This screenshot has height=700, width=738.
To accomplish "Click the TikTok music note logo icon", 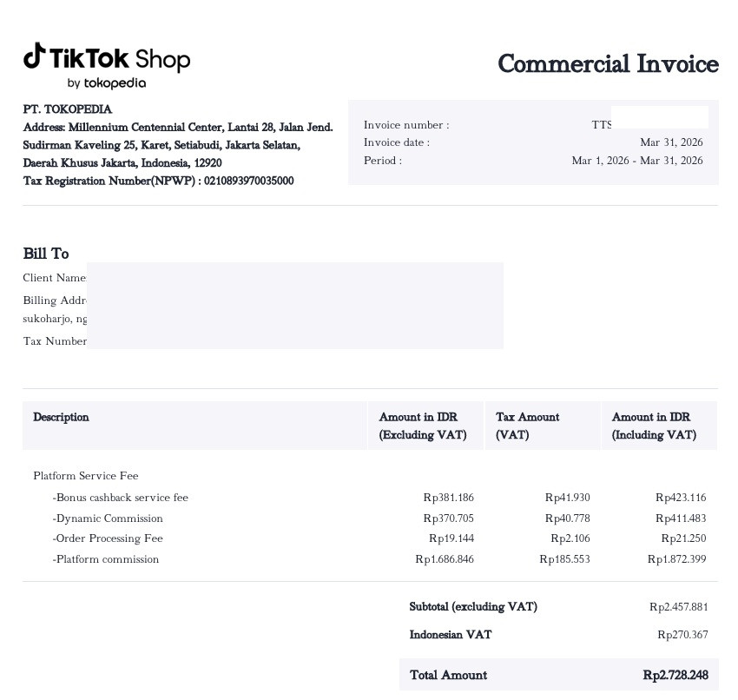I will [35, 56].
